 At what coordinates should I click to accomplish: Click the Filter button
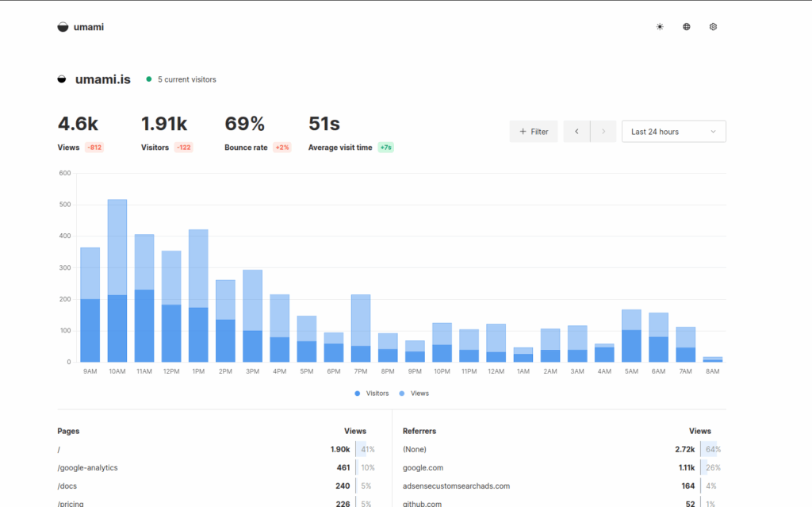tap(534, 132)
